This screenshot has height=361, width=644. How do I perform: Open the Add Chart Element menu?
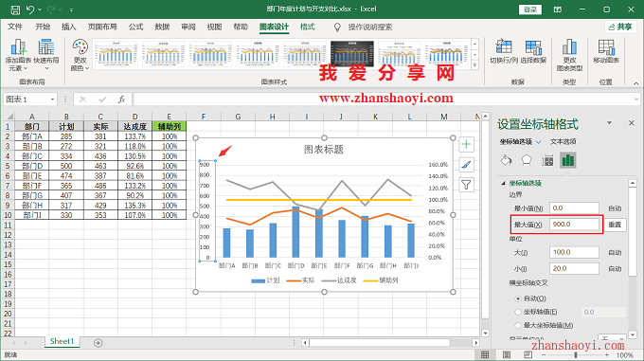pyautogui.click(x=18, y=55)
